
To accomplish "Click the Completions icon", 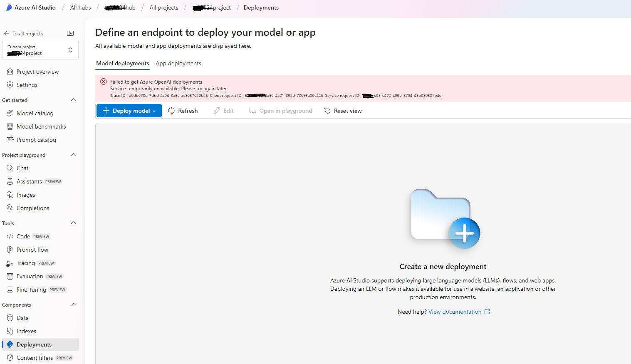I will pyautogui.click(x=10, y=208).
